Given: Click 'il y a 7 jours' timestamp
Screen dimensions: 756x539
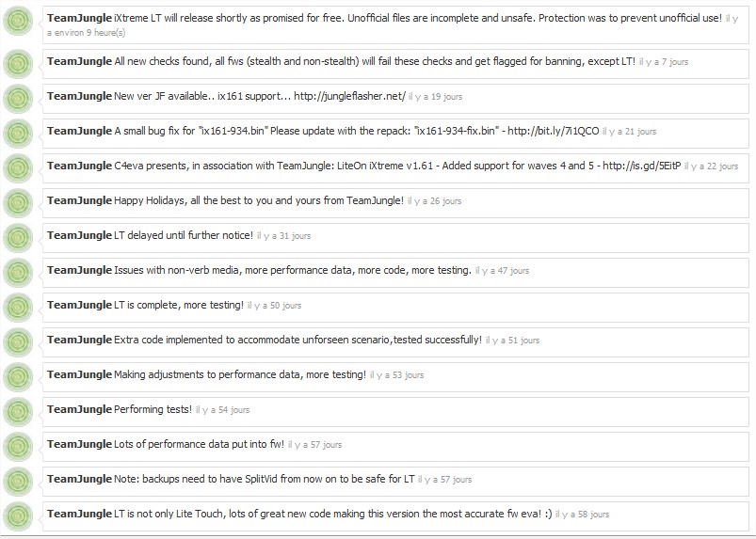Looking at the screenshot, I should coord(664,62).
